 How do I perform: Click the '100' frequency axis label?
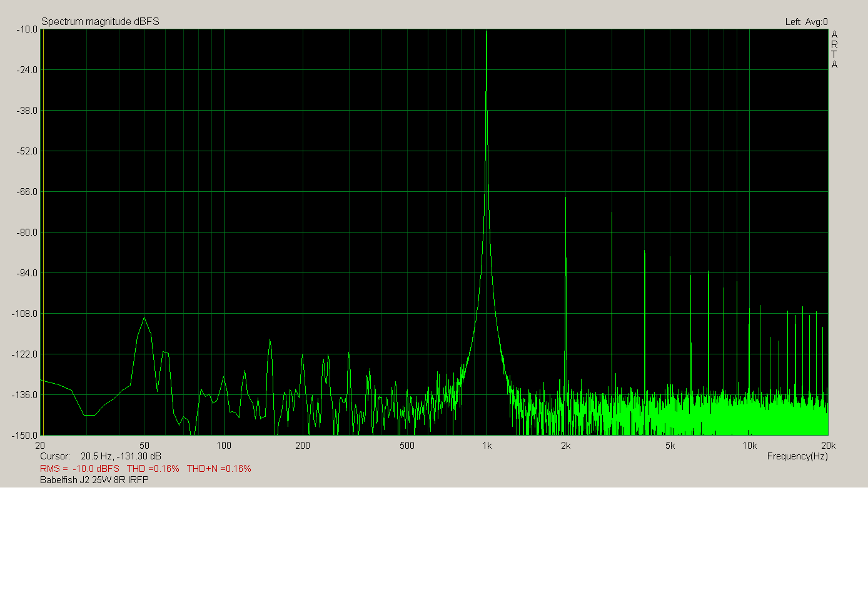point(224,446)
